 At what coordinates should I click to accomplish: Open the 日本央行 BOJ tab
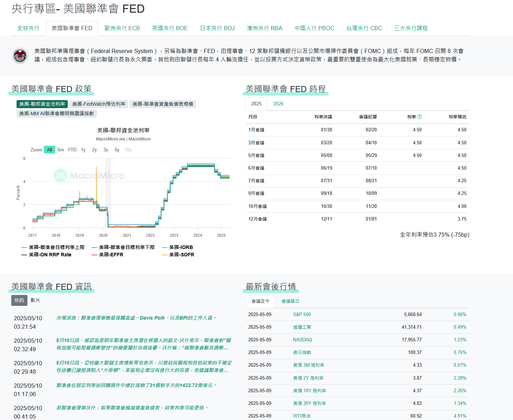pos(217,28)
